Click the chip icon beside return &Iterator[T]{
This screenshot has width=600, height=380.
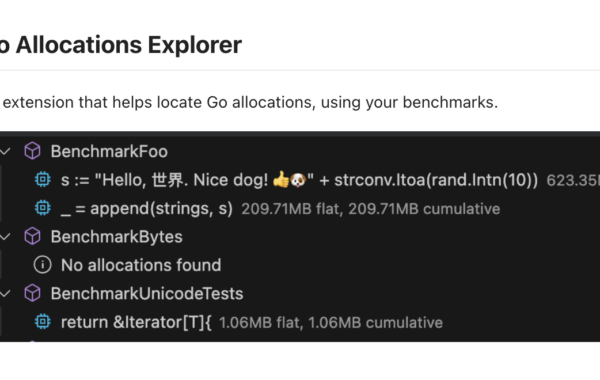pyautogui.click(x=42, y=321)
